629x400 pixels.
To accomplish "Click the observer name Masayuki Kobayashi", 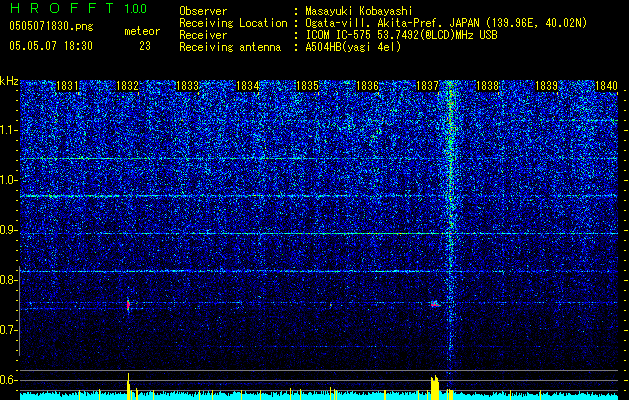I will tap(359, 12).
